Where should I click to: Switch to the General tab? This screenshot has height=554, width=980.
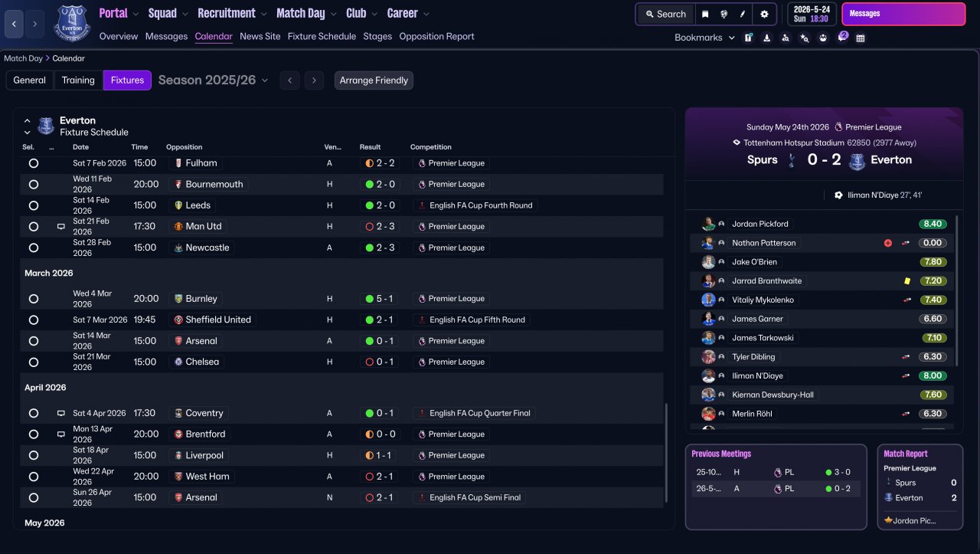(x=29, y=80)
